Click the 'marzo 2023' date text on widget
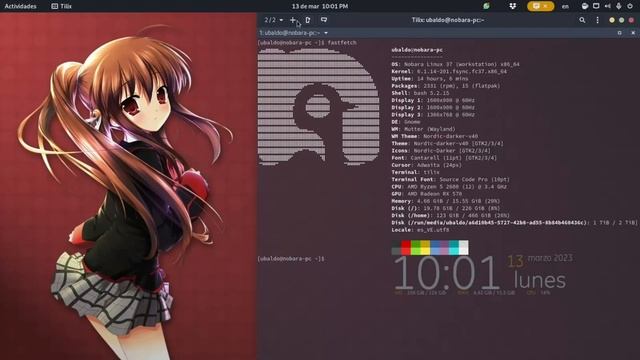Screen dimensions: 640x360 [x=550, y=258]
